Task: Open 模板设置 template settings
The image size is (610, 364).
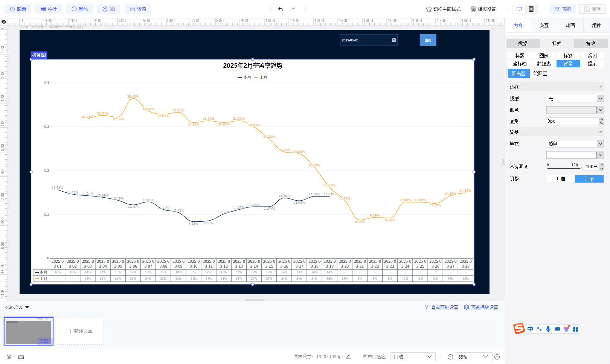Action: pyautogui.click(x=483, y=9)
